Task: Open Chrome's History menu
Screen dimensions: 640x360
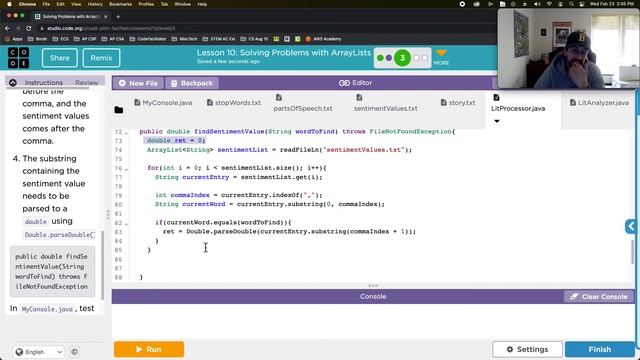Action: click(95, 4)
